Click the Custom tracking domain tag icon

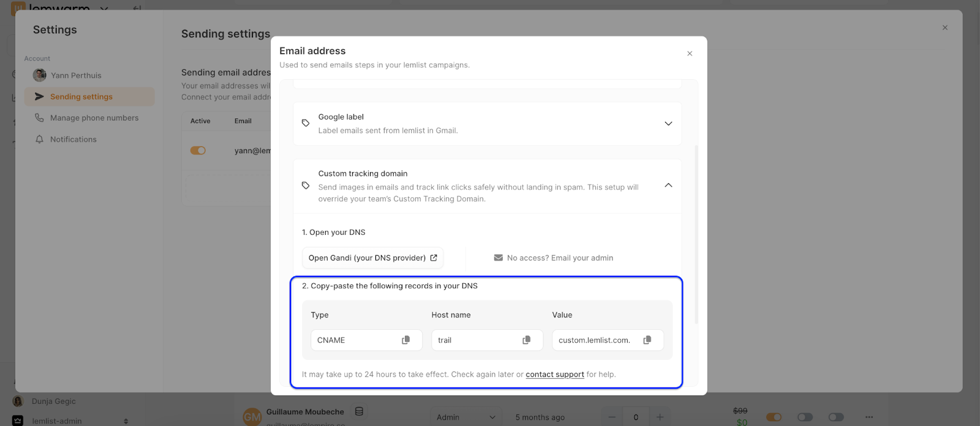coord(306,186)
